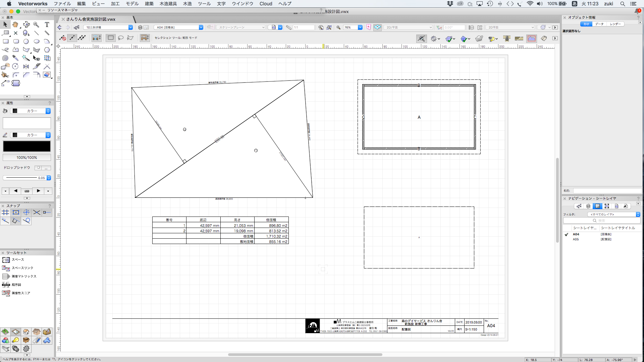Switch to the データ tab
644x362 pixels.
(599, 24)
